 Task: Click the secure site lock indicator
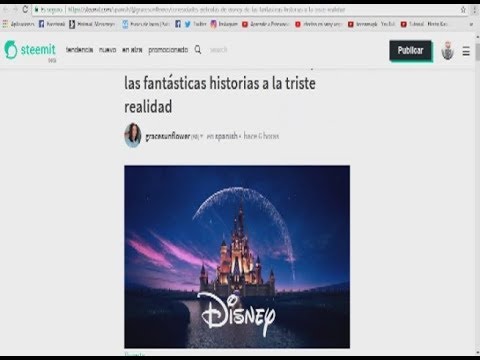(49, 10)
